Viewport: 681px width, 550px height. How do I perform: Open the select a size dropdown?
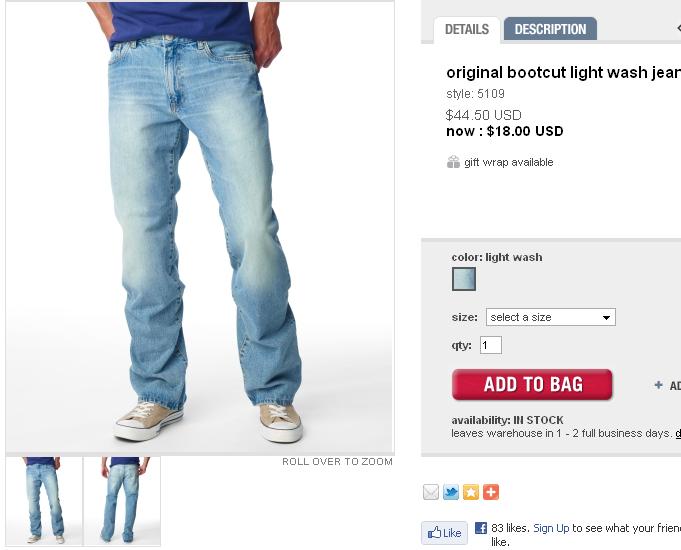(551, 317)
